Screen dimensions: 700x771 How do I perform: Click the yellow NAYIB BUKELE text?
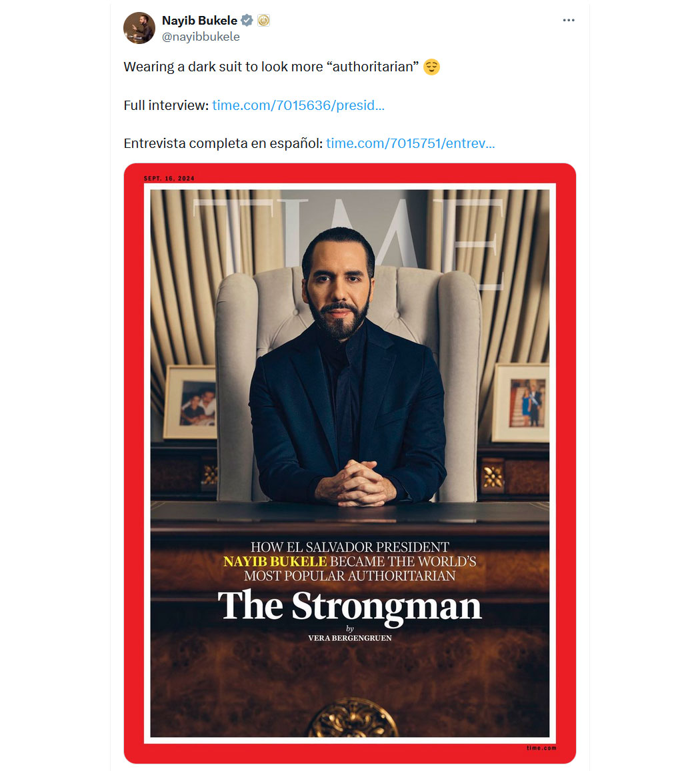(275, 562)
